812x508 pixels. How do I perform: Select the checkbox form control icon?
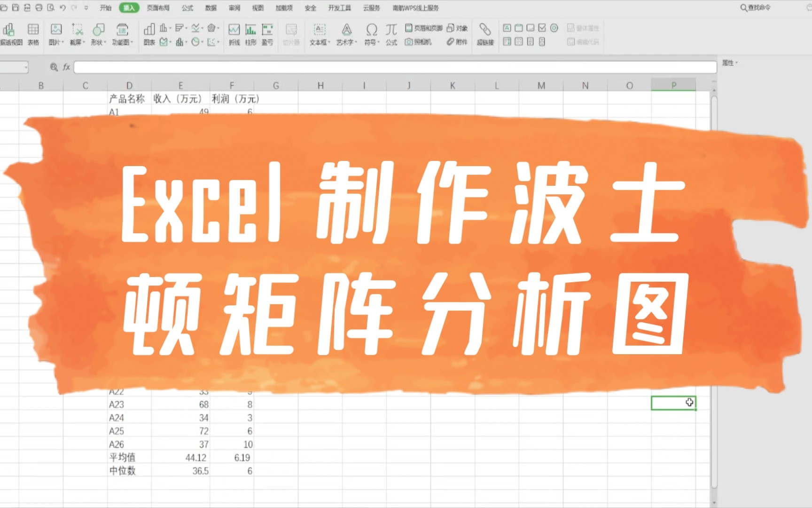coord(542,28)
